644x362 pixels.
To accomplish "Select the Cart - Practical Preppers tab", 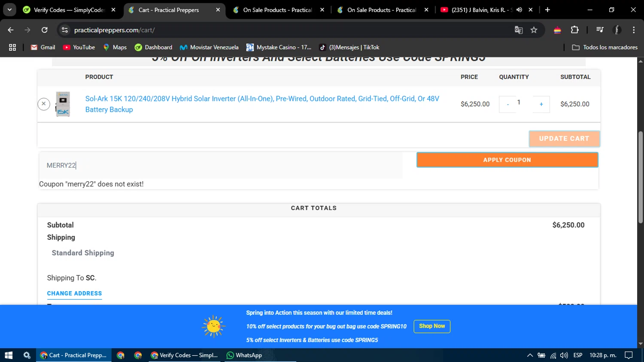I will pyautogui.click(x=168, y=10).
